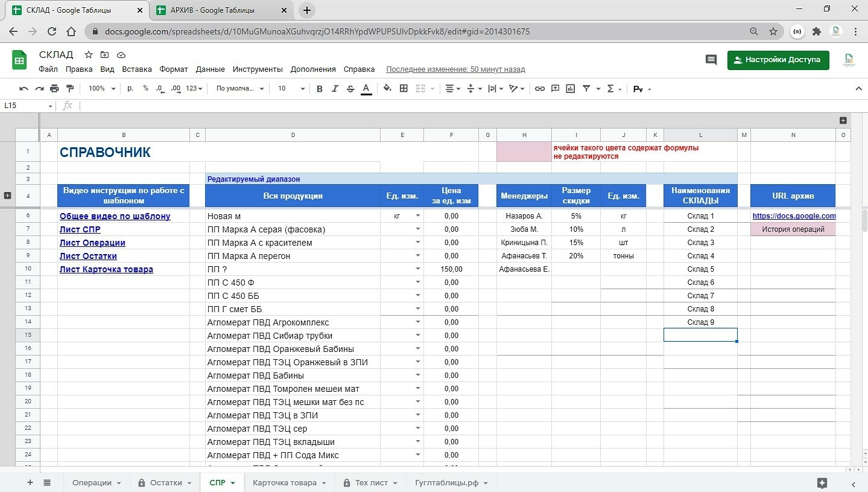
Task: Open the Файл menu
Action: click(48, 69)
